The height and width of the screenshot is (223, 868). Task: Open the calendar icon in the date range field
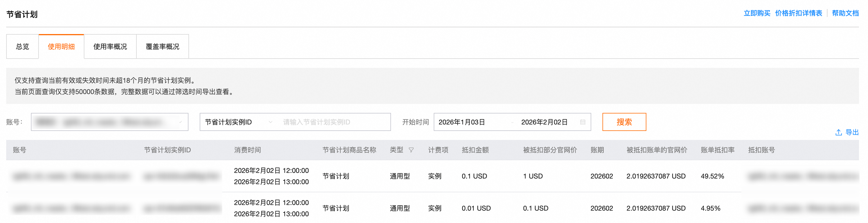pos(583,122)
